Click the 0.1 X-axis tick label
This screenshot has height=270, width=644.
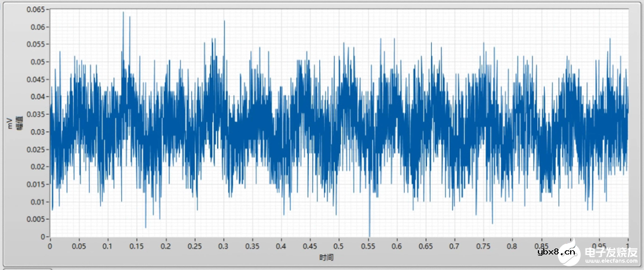click(x=107, y=246)
